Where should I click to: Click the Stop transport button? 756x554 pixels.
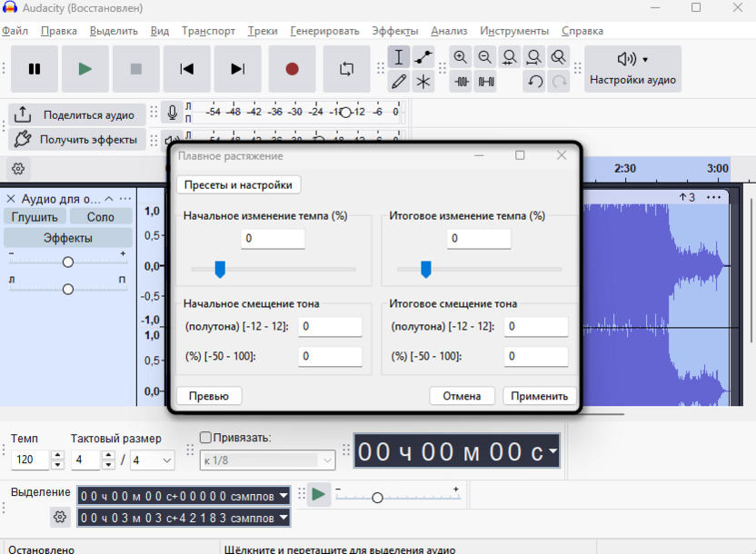click(x=136, y=69)
